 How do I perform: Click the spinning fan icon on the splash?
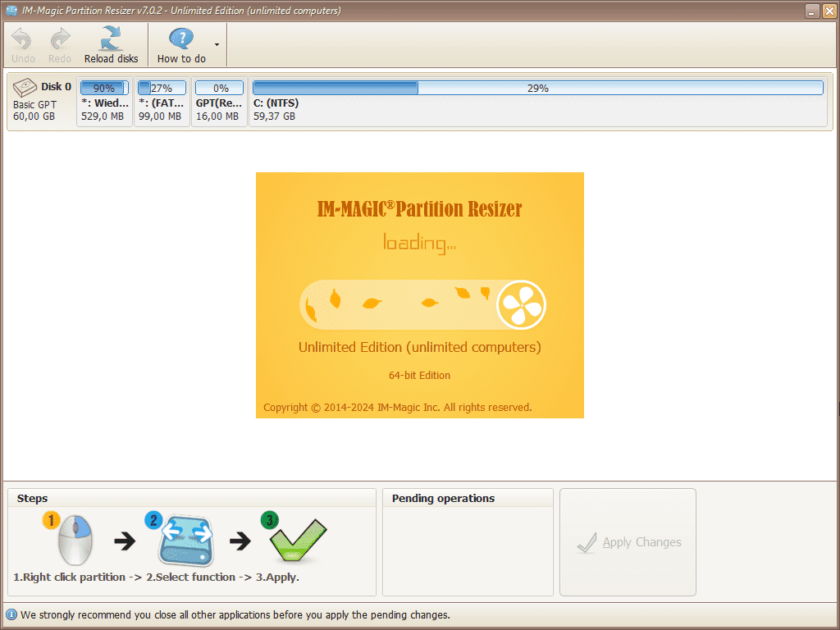pos(521,305)
